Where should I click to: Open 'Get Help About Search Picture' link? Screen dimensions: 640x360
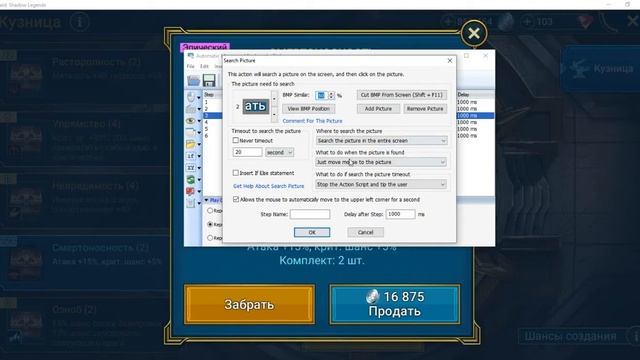269,186
